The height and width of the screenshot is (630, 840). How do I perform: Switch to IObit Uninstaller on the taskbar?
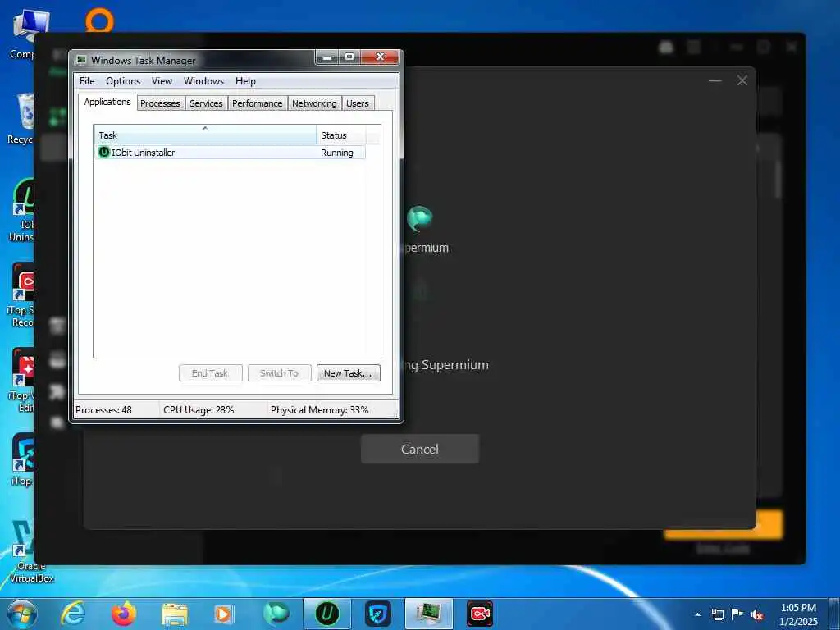327,614
